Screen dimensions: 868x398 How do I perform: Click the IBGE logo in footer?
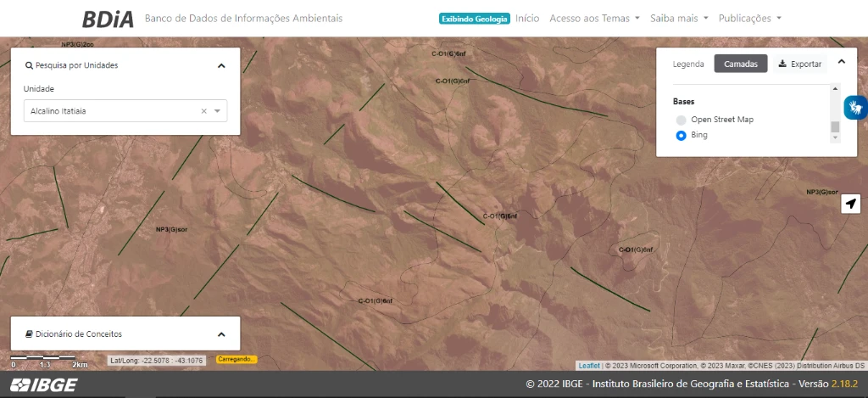pyautogui.click(x=44, y=384)
